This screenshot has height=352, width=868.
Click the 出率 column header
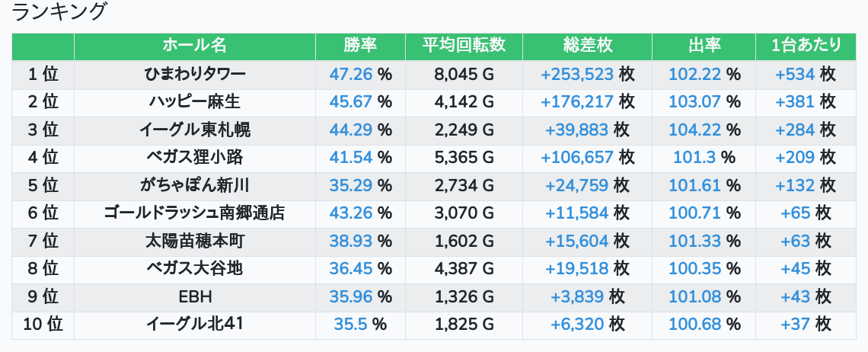coord(704,46)
